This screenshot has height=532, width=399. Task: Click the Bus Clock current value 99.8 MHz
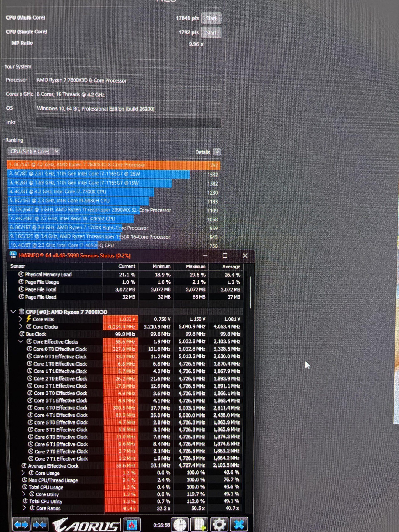125,334
